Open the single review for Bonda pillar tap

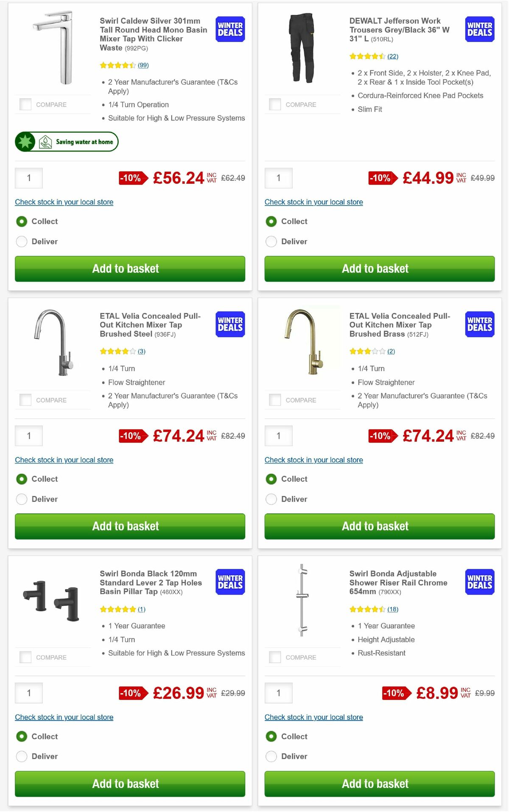(142, 609)
